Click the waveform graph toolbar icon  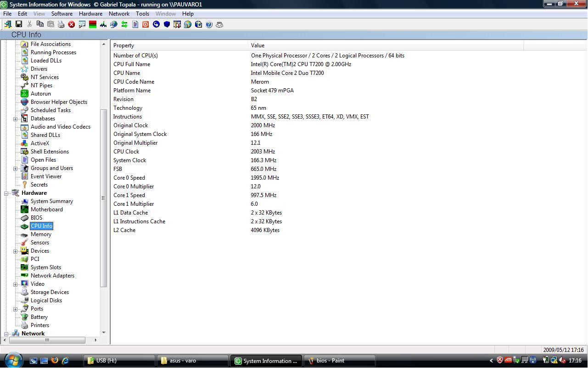pyautogui.click(x=103, y=24)
